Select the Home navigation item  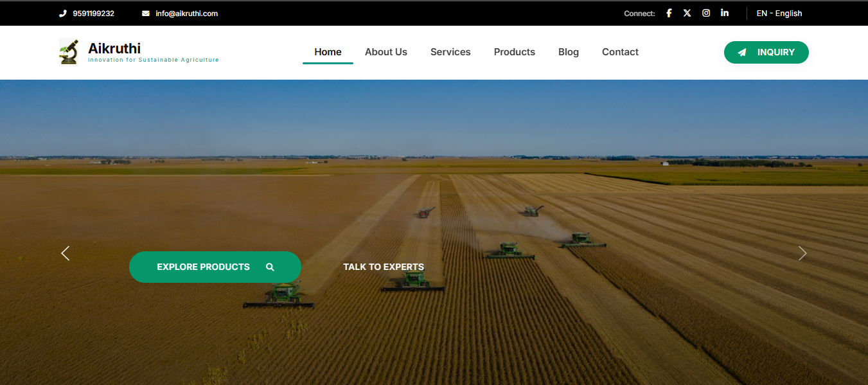[328, 52]
